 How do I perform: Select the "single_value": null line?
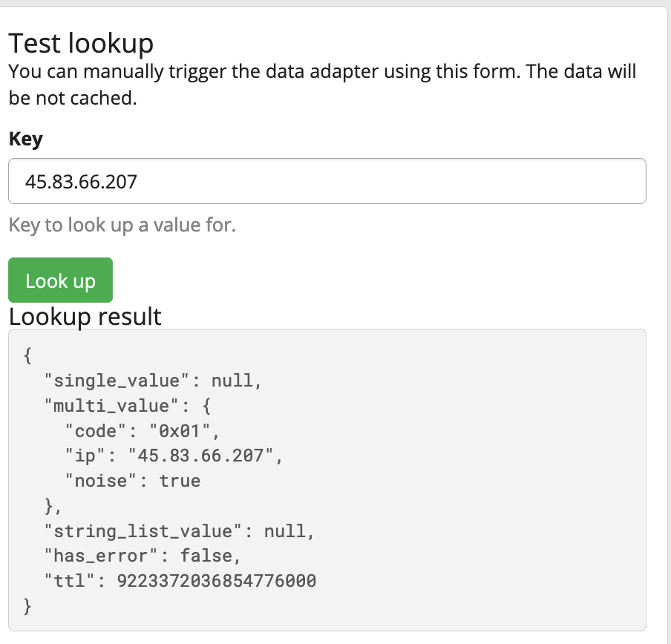tap(152, 381)
